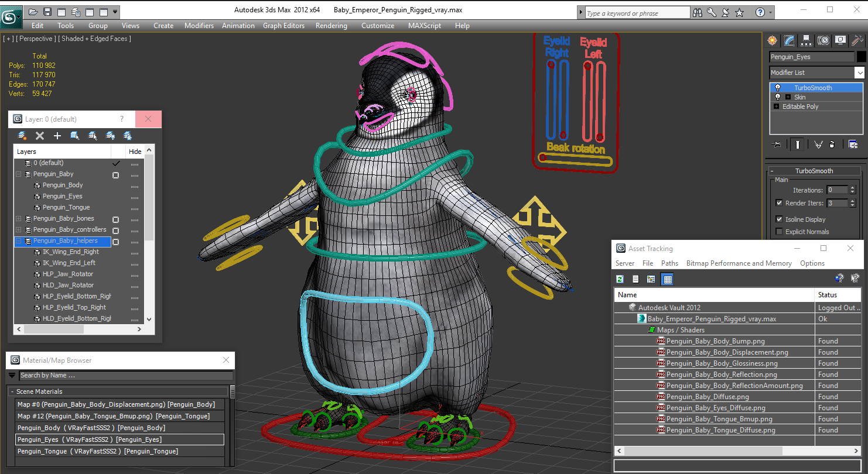This screenshot has height=474, width=868.
Task: Open the Modifiers menu
Action: pos(199,26)
